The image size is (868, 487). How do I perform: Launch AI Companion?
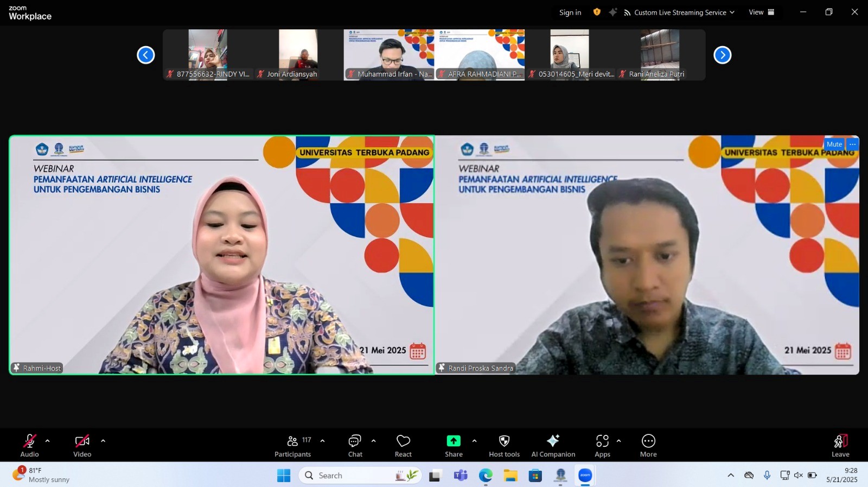[x=553, y=446]
